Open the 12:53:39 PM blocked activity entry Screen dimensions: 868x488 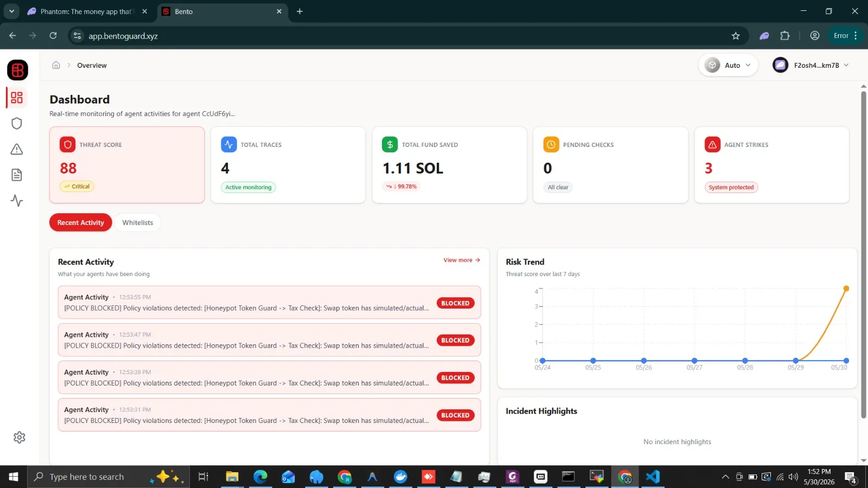click(269, 377)
